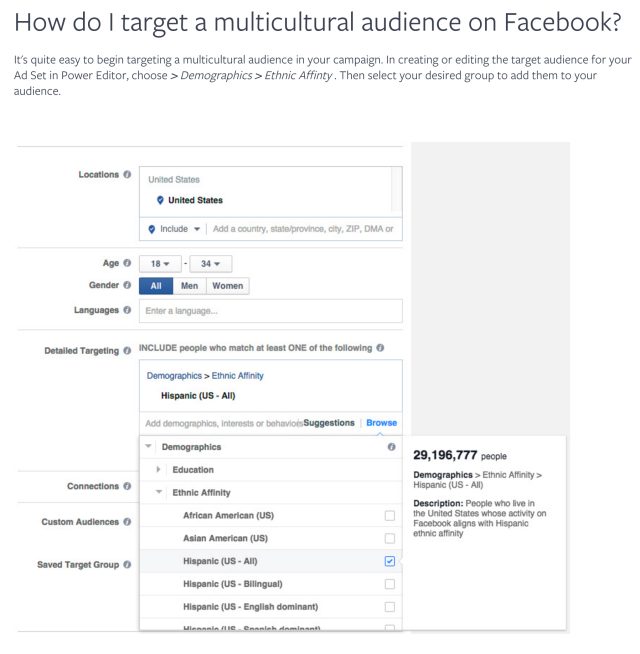Click the location pin beside United States
The height and width of the screenshot is (654, 640).
point(160,200)
